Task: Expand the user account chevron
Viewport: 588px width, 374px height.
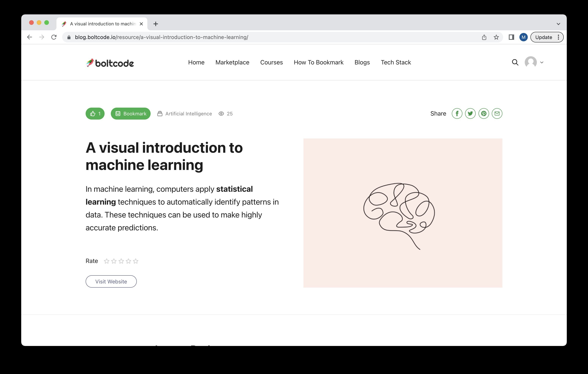Action: [x=542, y=62]
